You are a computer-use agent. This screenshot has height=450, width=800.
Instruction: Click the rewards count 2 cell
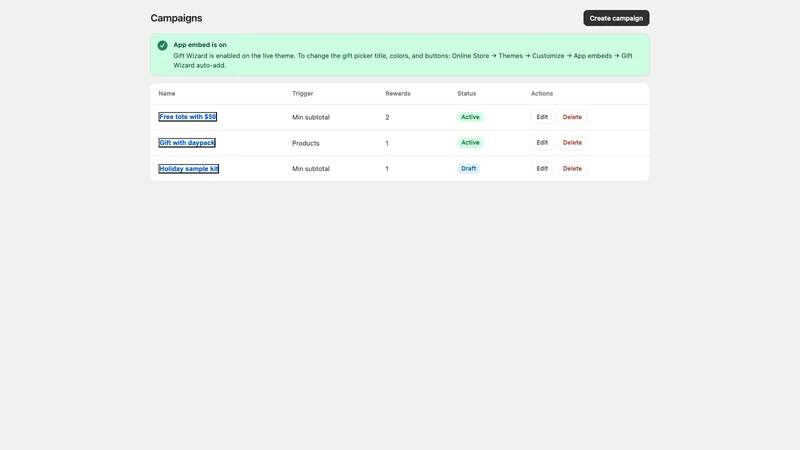387,117
